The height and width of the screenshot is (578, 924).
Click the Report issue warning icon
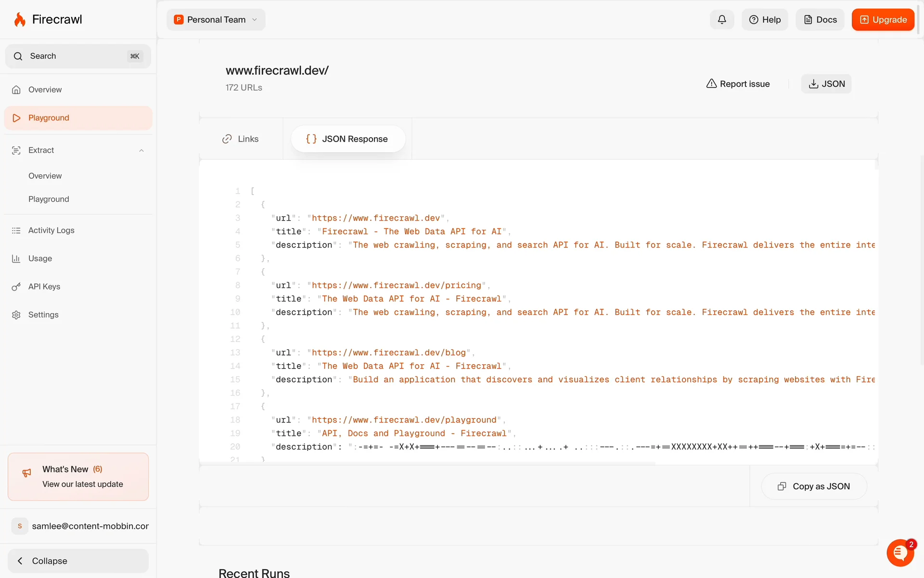click(711, 84)
